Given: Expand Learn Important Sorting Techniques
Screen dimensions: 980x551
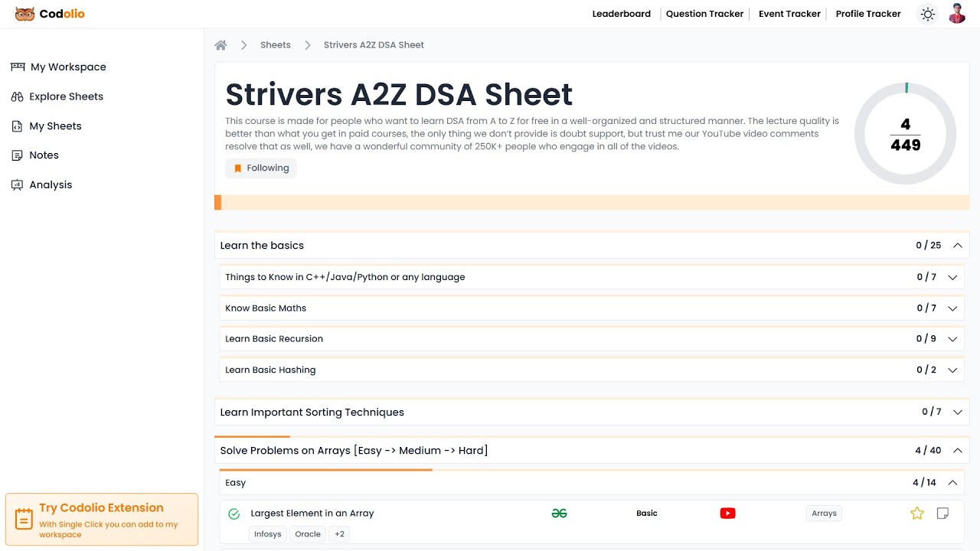Looking at the screenshot, I should pyautogui.click(x=957, y=412).
